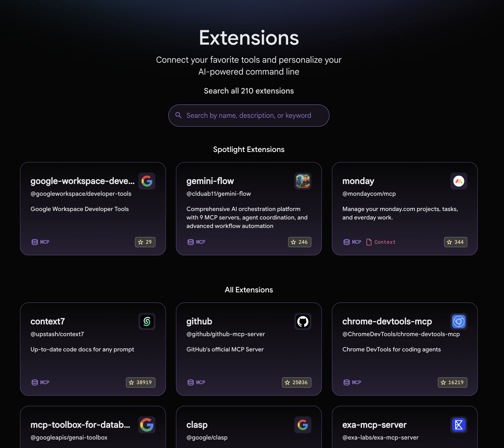Click the search magnifier icon
The image size is (504, 448).
(x=178, y=115)
